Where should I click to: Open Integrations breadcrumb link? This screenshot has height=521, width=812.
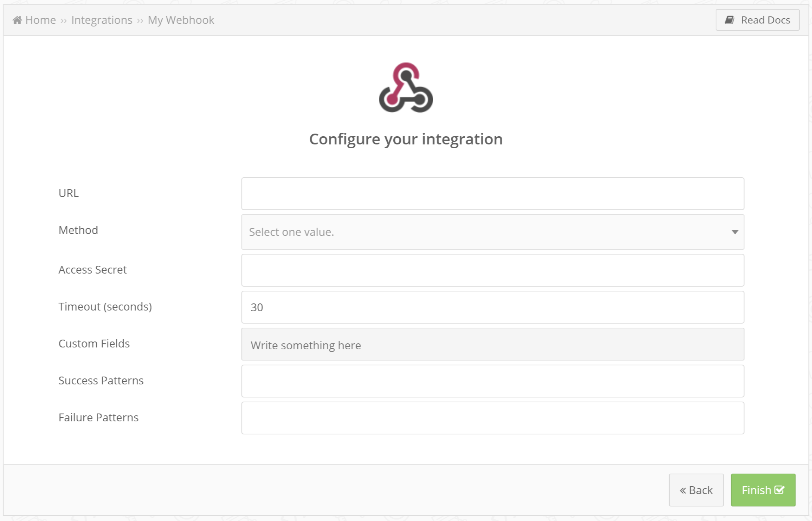tap(102, 20)
